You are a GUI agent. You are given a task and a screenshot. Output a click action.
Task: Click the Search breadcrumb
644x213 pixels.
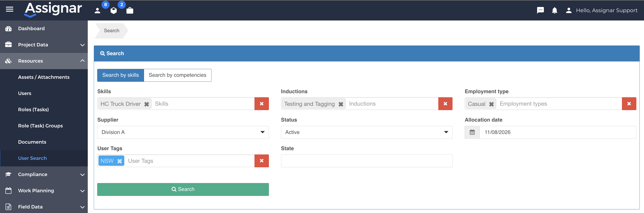(112, 31)
